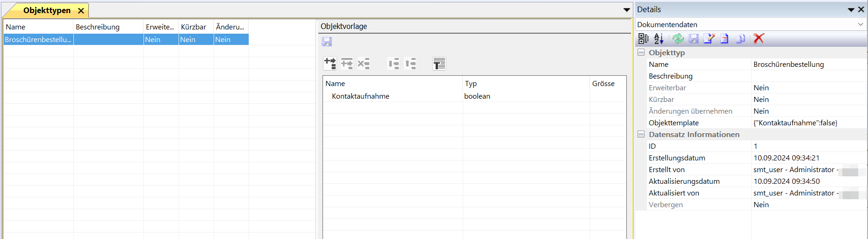Image resolution: width=868 pixels, height=239 pixels.
Task: Click the Aktualisiert von value
Action: tap(809, 193)
